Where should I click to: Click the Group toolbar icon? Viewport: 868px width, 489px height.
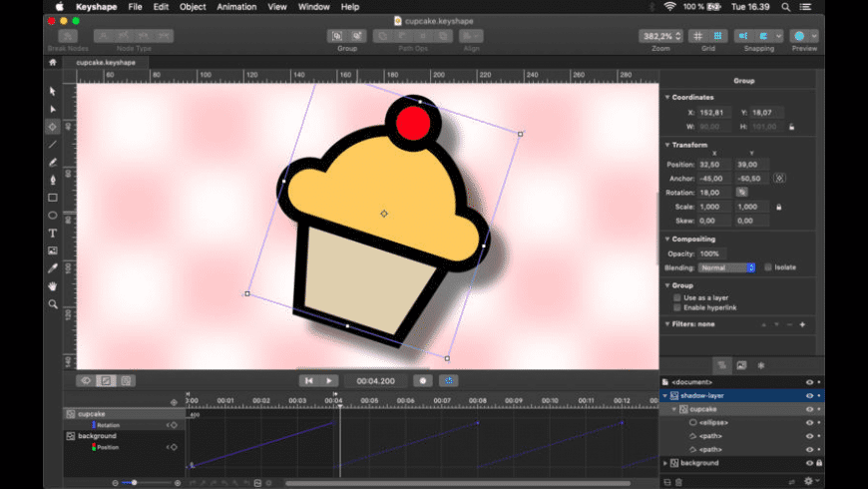click(x=336, y=36)
